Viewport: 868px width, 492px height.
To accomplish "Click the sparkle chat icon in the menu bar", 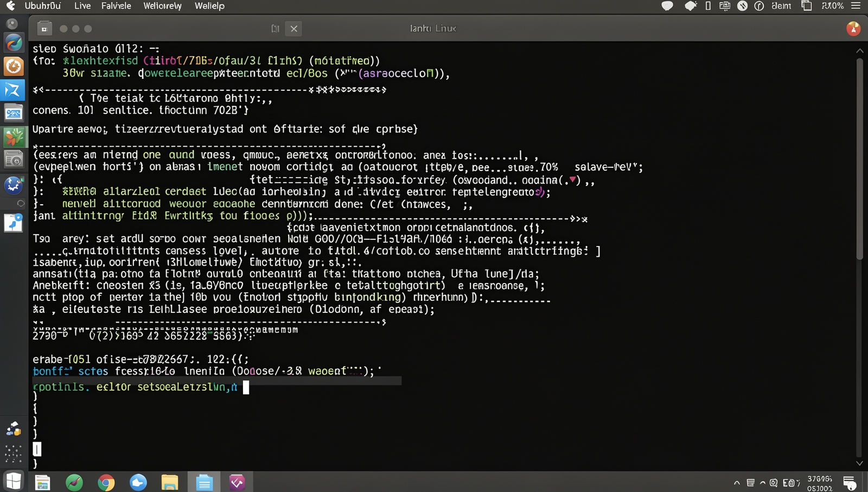I will pyautogui.click(x=691, y=6).
